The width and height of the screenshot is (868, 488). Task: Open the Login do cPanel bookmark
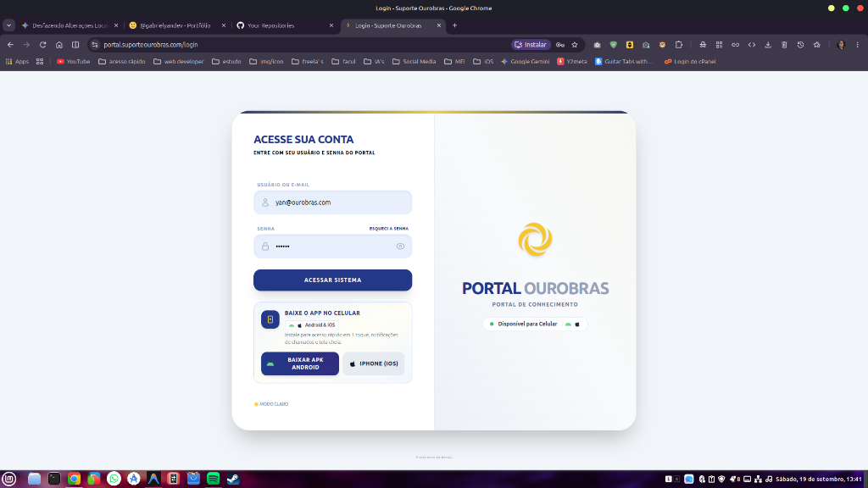[x=690, y=61]
